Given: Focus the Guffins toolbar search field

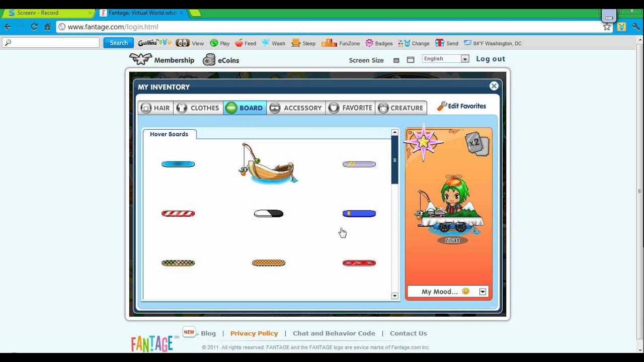Looking at the screenshot, I should [x=51, y=43].
